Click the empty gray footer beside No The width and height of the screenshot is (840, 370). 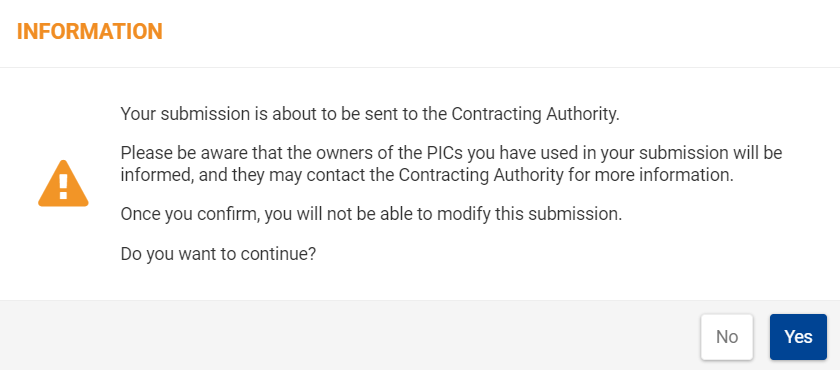pos(348,336)
